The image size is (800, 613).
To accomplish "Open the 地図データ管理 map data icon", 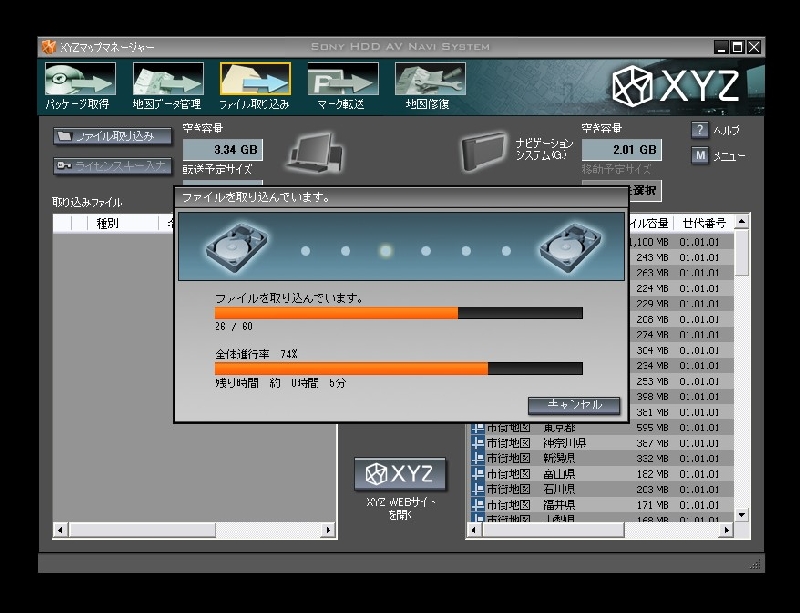I will tap(167, 80).
